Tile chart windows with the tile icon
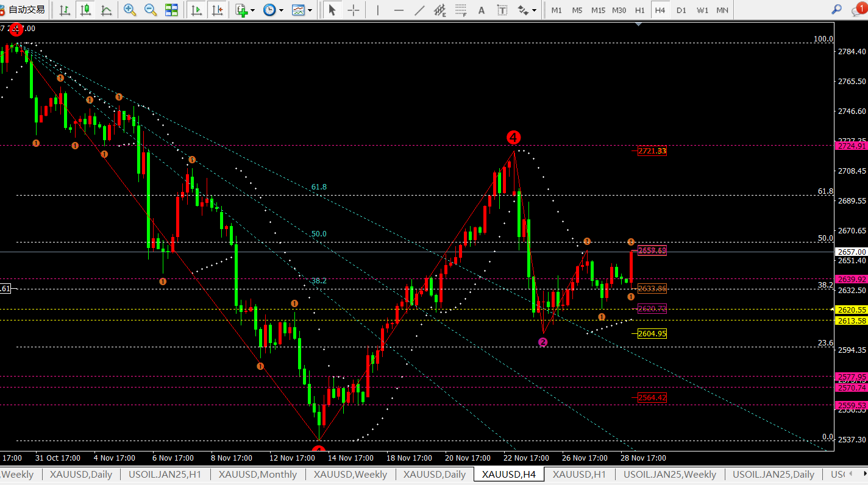 pos(171,10)
